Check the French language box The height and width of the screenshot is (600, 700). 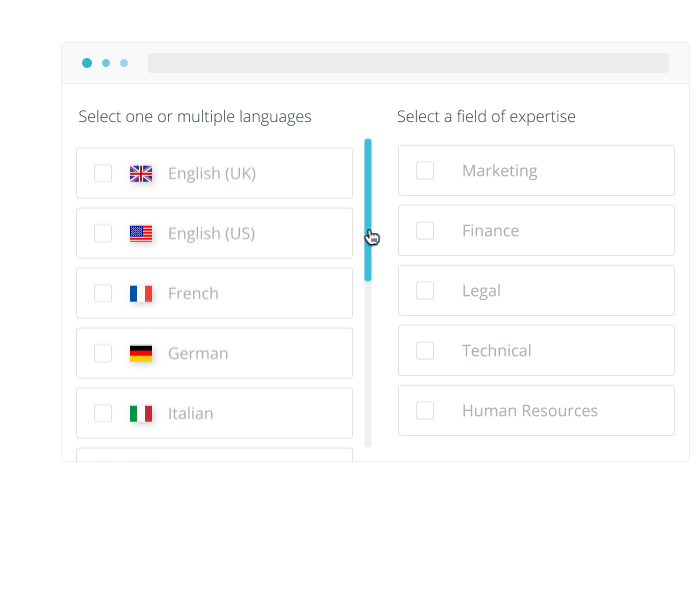click(x=103, y=294)
